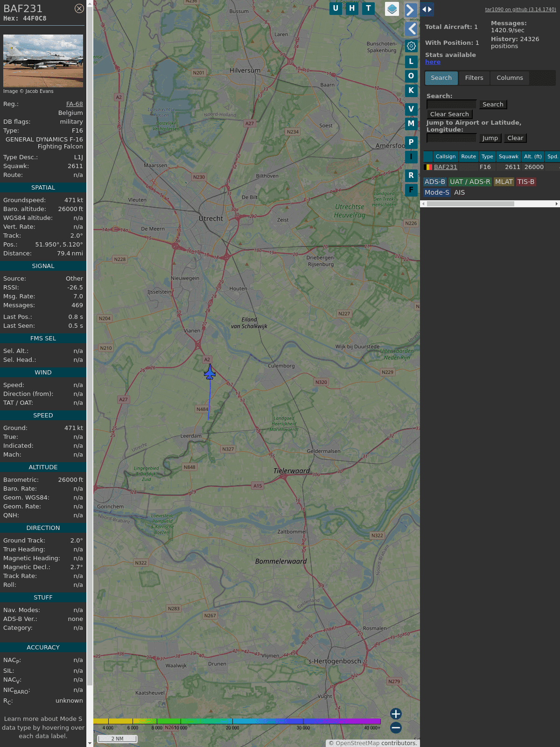Click scrollbar down arrow in info panel
This screenshot has width=560, height=747.
tap(90, 743)
